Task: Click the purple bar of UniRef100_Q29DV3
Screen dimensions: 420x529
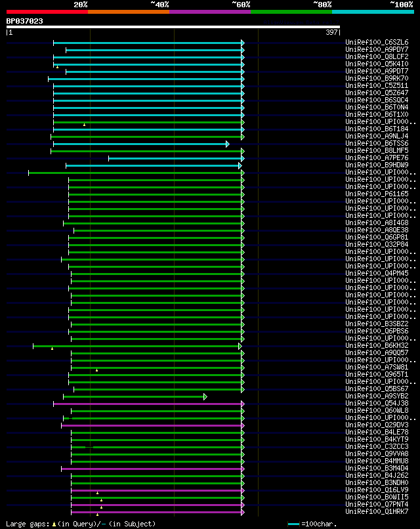Action: click(x=152, y=425)
